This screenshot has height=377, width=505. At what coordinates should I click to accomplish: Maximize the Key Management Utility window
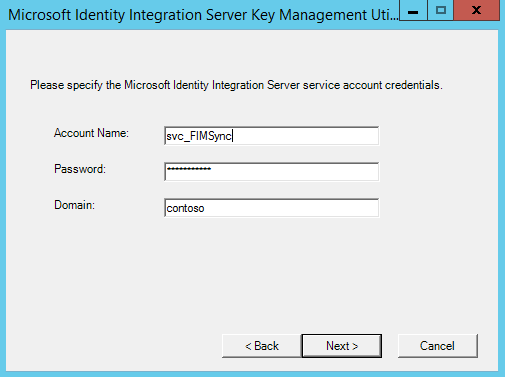(x=441, y=10)
